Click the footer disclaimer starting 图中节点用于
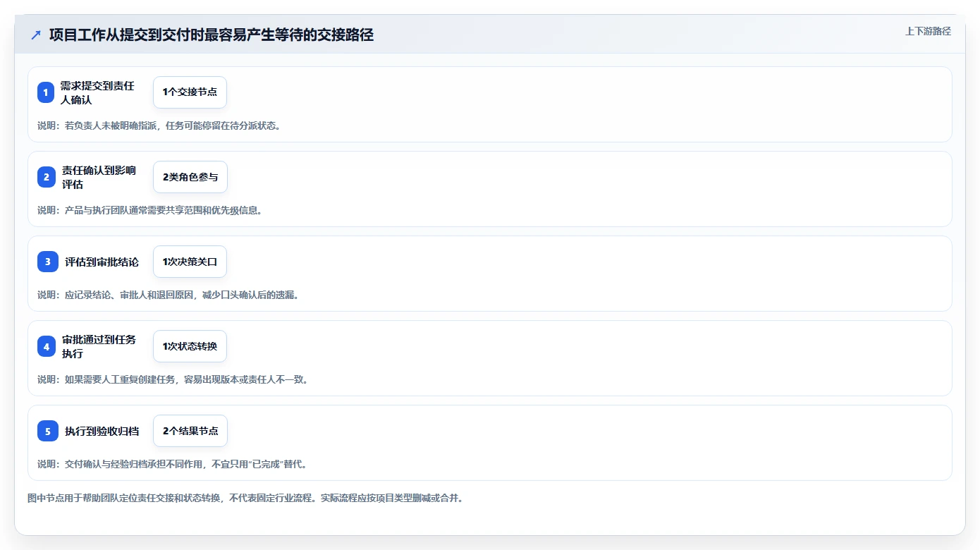This screenshot has width=980, height=550. [245, 498]
